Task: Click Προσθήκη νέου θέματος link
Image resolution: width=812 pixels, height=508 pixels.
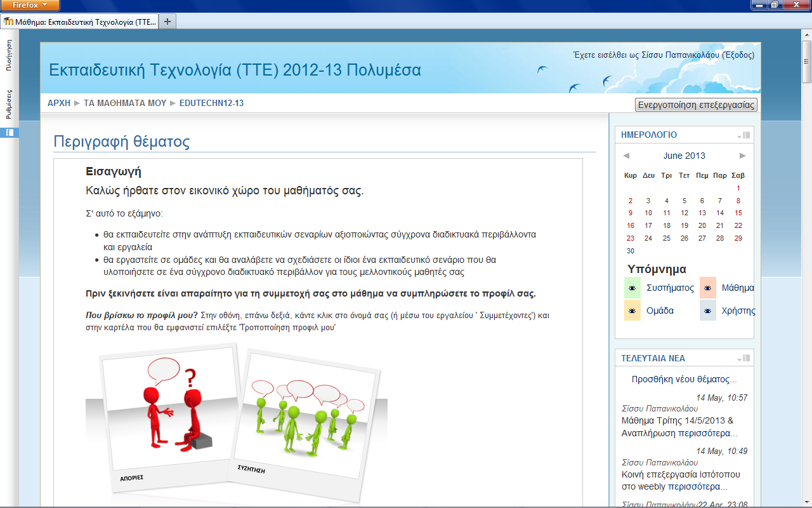Action: point(684,379)
